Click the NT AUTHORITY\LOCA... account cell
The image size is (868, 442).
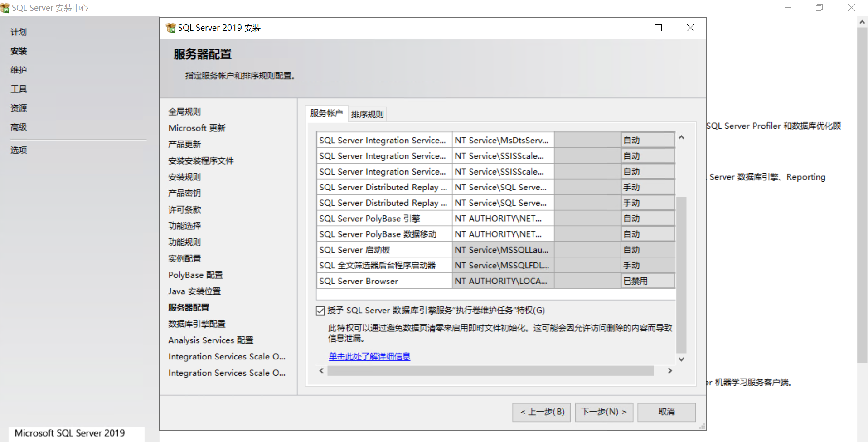click(503, 281)
